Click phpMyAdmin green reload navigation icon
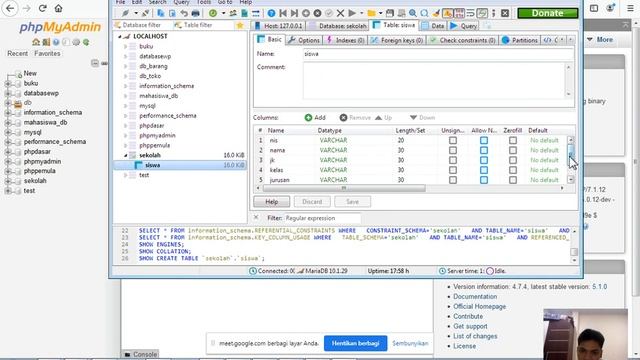 86,42
